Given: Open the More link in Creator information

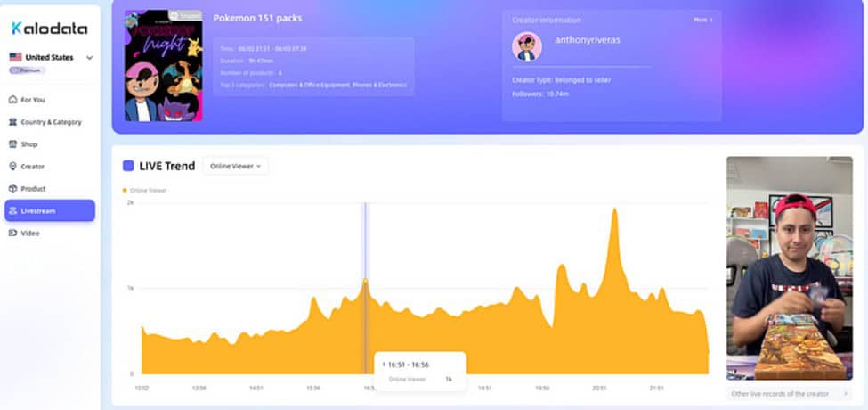Looking at the screenshot, I should (703, 20).
